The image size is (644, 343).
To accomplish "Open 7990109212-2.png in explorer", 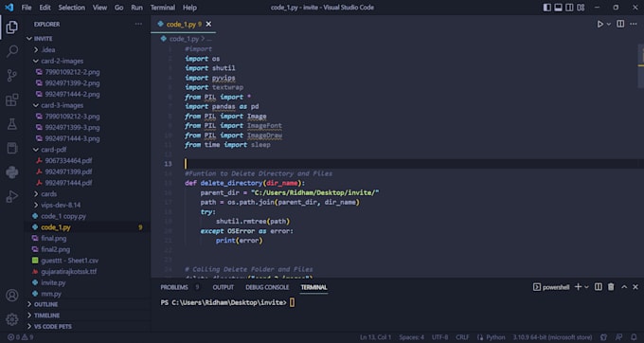I will 72,72.
